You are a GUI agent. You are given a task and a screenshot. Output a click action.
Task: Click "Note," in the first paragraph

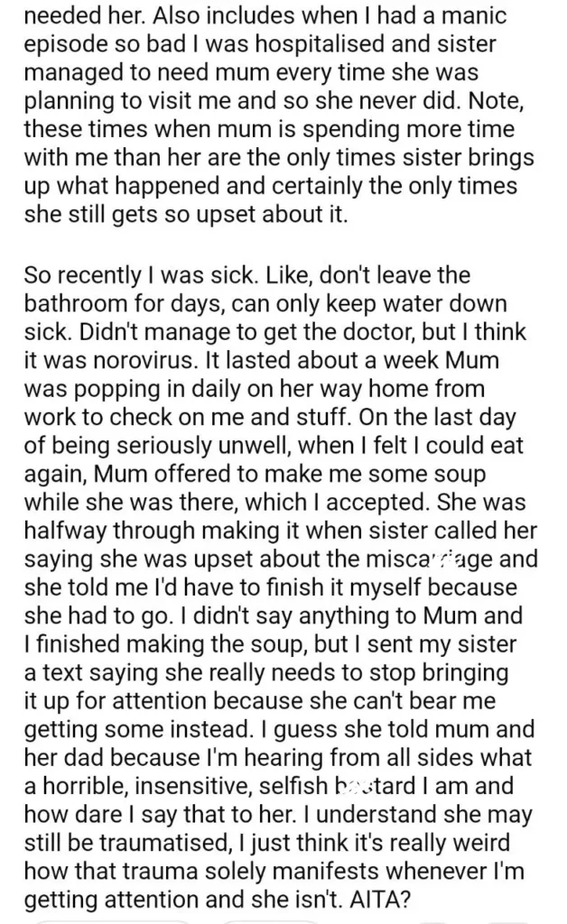click(x=497, y=101)
